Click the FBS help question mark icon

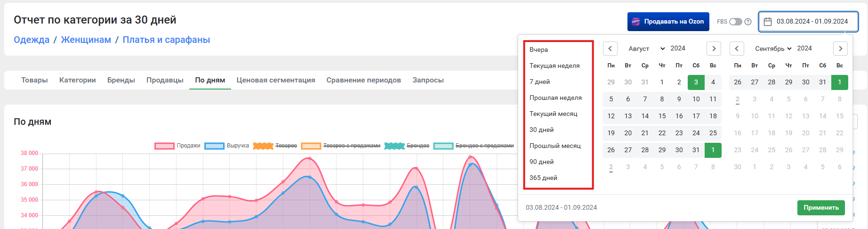pos(748,22)
